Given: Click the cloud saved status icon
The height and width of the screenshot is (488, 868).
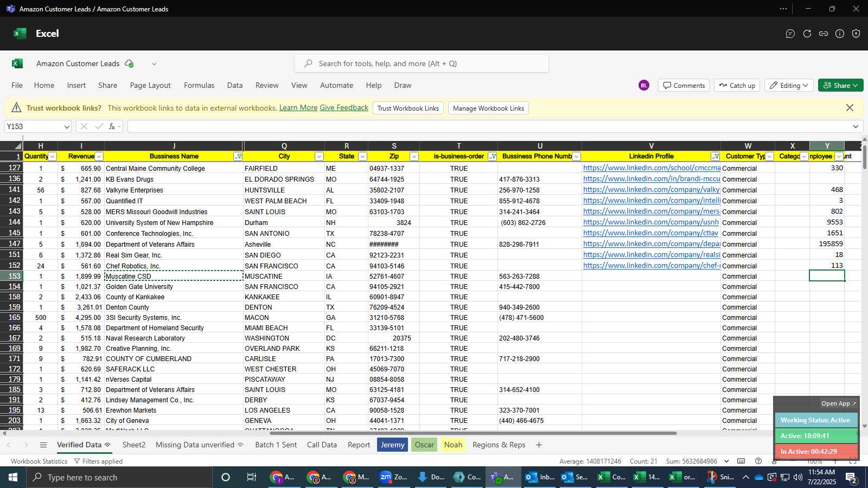Looking at the screenshot, I should [129, 63].
